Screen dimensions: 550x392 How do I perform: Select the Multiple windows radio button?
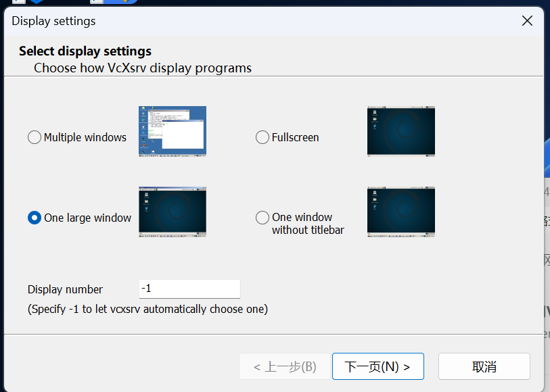[35, 137]
